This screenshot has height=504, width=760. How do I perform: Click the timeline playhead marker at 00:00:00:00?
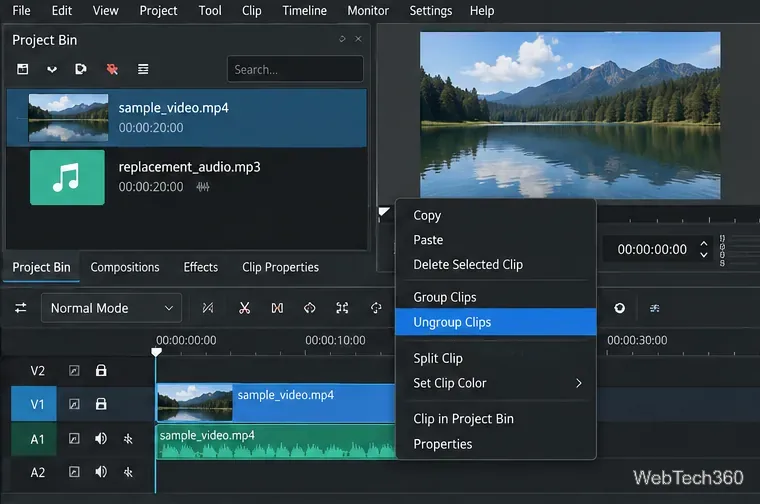pos(156,352)
